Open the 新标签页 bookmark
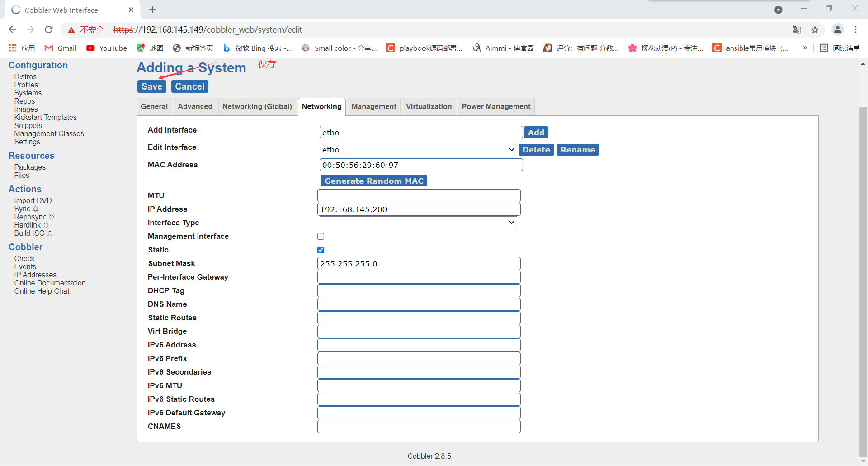Screen dimensions: 868x466 click(x=193, y=48)
